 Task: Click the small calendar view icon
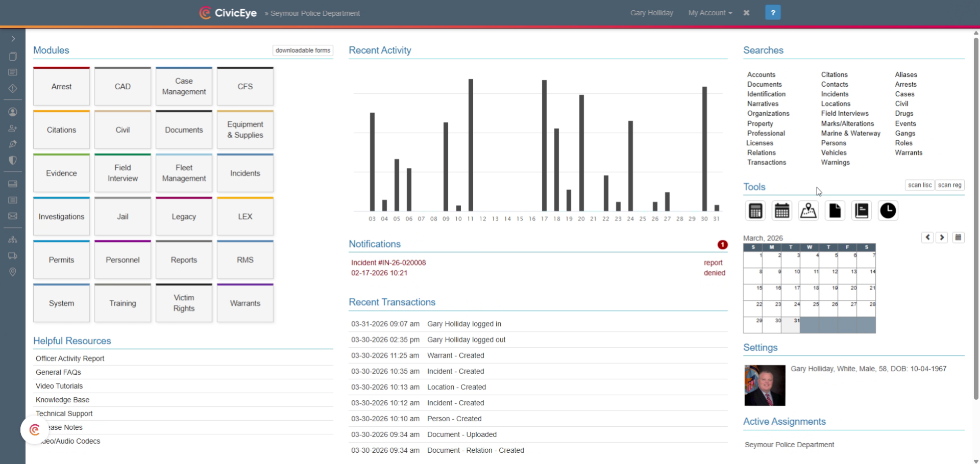point(959,238)
